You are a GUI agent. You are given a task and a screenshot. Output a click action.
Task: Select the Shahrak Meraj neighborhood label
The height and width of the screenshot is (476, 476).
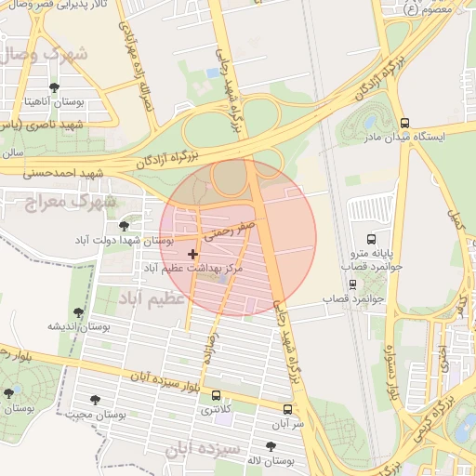pos(71,203)
